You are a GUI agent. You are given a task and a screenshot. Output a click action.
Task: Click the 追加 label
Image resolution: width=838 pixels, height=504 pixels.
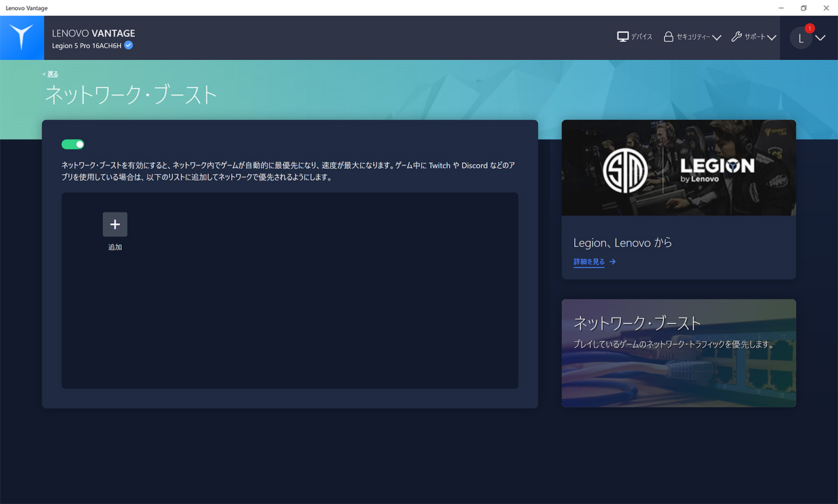click(x=115, y=247)
